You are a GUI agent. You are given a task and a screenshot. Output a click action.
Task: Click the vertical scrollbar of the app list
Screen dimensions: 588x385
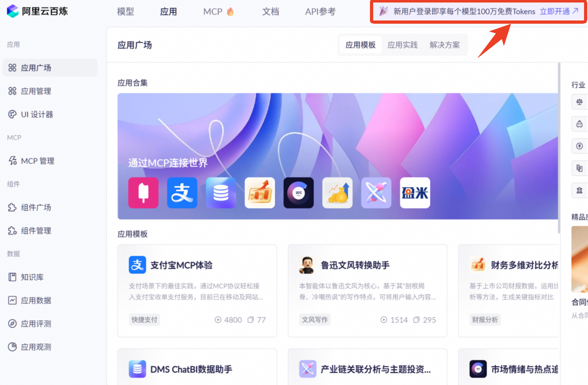coord(559,148)
